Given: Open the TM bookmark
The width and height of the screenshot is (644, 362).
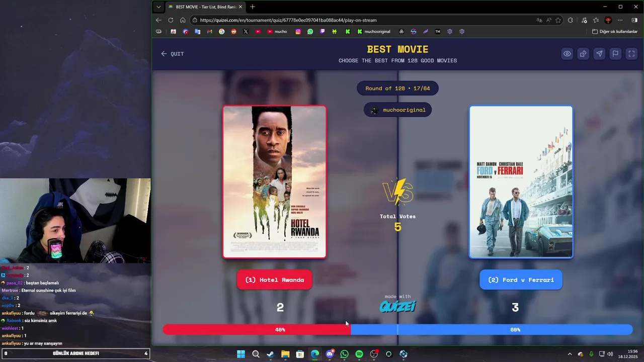Looking at the screenshot, I should [x=438, y=31].
